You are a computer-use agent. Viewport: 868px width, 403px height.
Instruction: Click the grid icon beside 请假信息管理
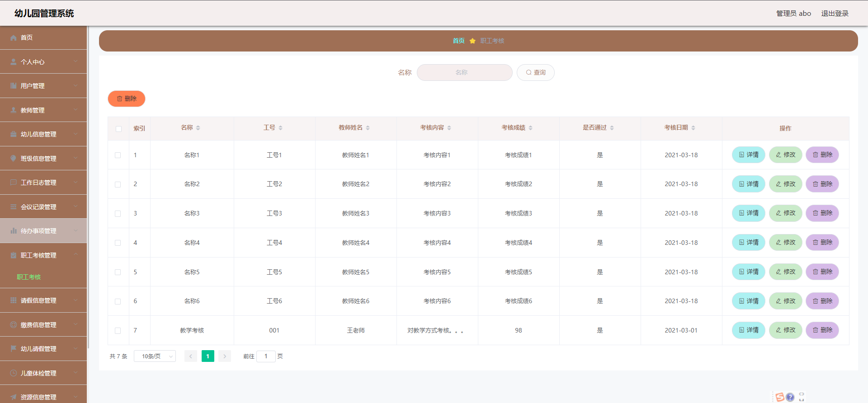tap(14, 300)
